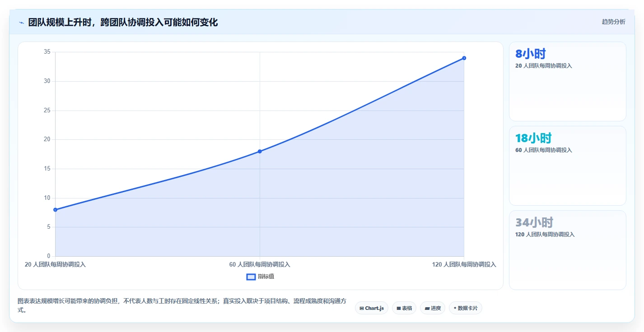The image size is (644, 332).
Task: Click the card caption under 18小时
Action: pyautogui.click(x=544, y=150)
